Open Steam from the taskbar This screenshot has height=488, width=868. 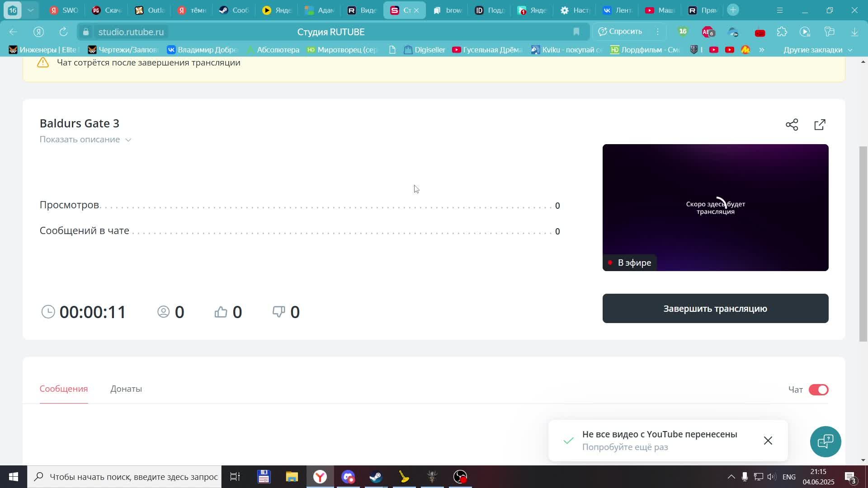[x=376, y=477]
